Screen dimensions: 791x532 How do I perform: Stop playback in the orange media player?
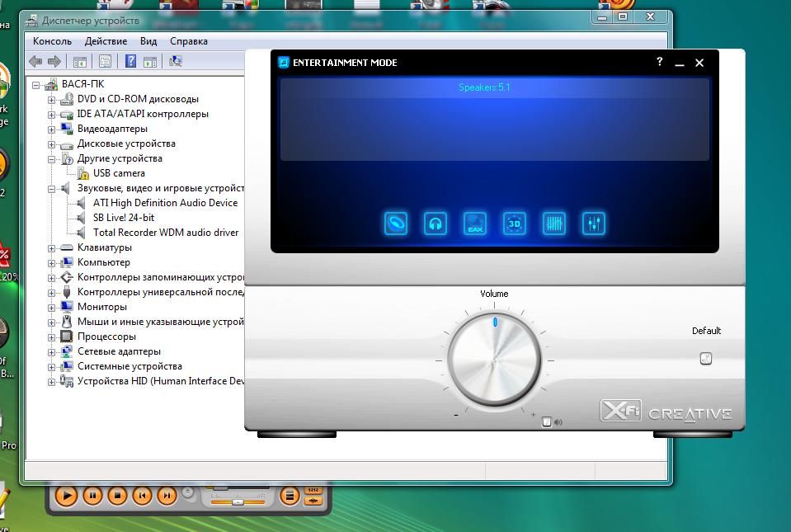(x=117, y=496)
